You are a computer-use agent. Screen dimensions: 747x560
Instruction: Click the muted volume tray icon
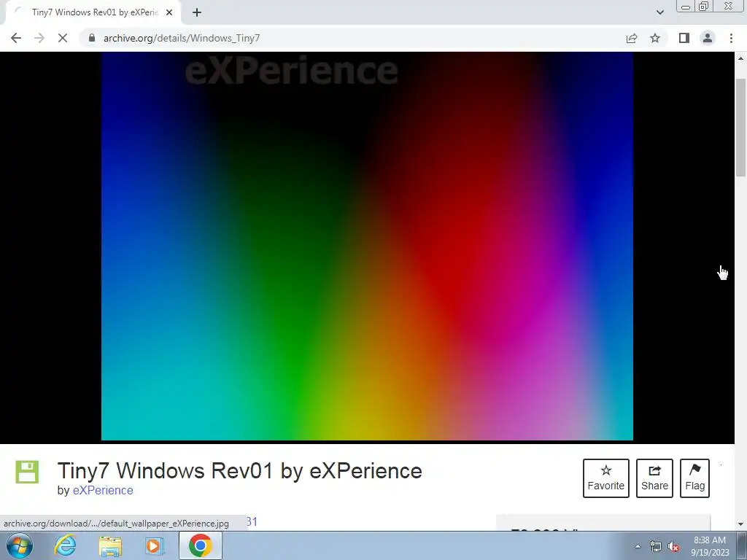(x=673, y=546)
